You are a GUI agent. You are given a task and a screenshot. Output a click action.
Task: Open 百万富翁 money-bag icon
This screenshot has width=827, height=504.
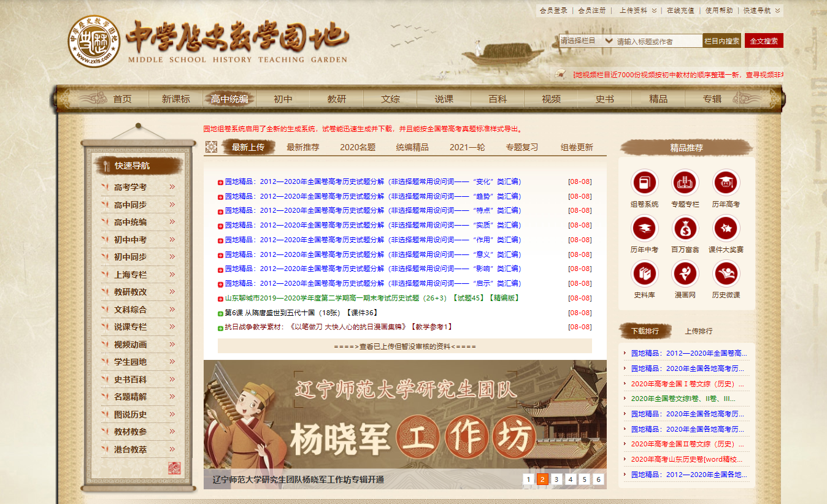click(x=685, y=229)
